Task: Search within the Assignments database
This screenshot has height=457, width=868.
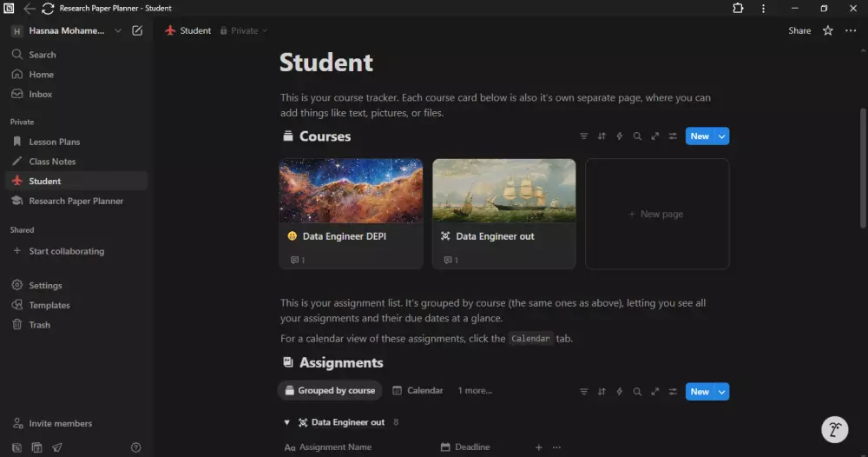Action: 637,392
